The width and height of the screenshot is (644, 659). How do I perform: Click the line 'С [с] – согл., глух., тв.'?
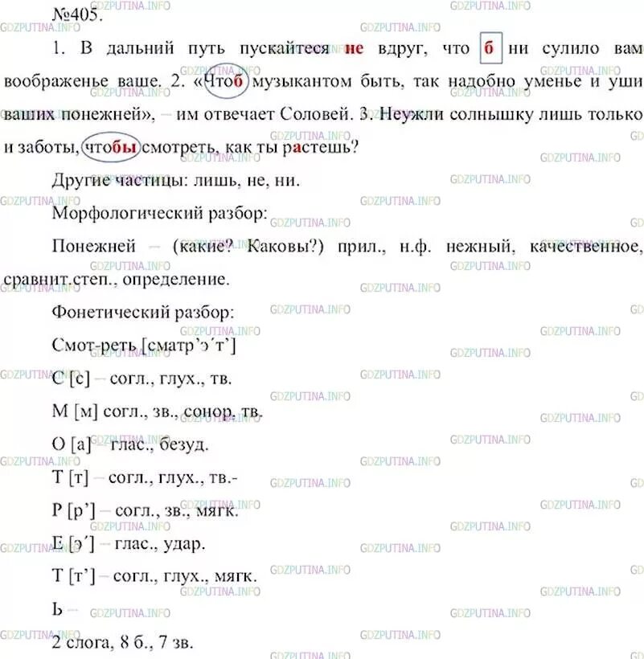tap(142, 379)
